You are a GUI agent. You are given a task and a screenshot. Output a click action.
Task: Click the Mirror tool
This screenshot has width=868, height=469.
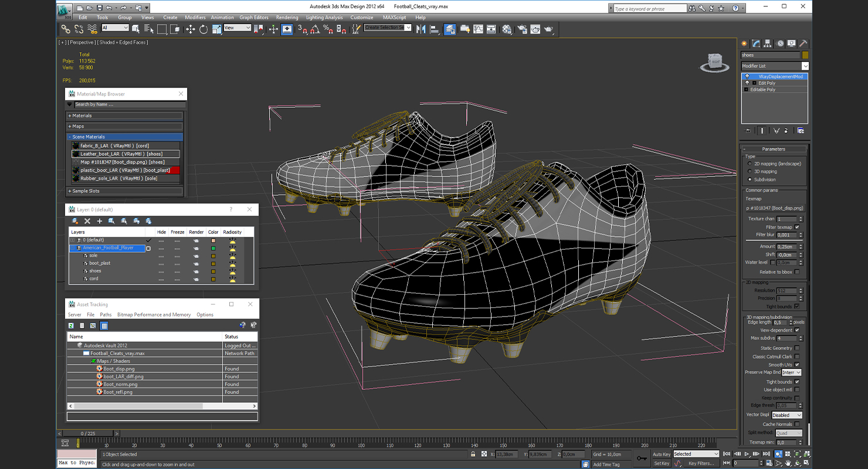point(421,29)
